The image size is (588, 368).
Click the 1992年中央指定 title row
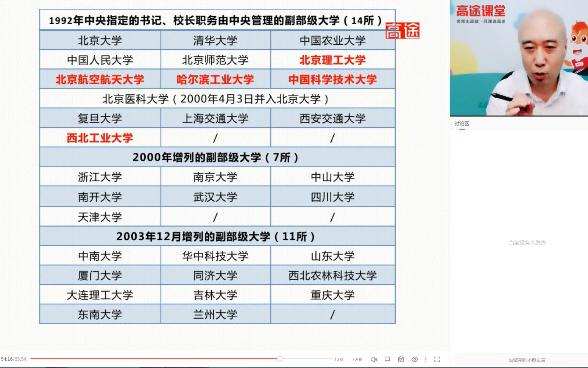tap(217, 20)
